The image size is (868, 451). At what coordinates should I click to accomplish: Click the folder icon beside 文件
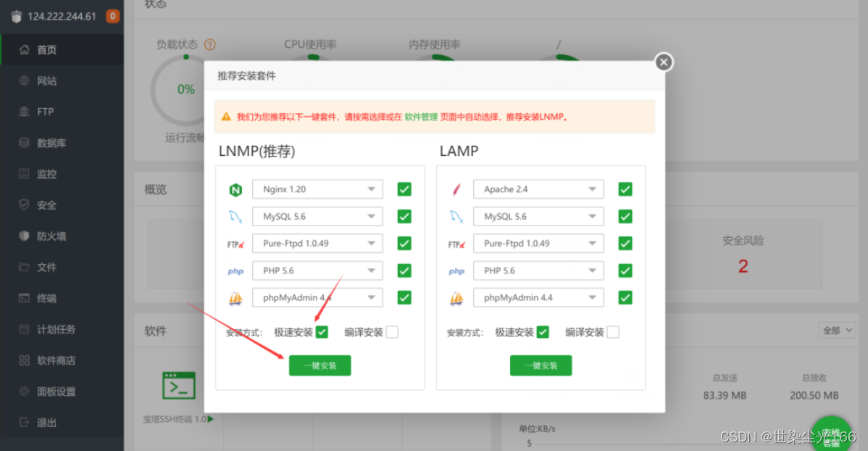pyautogui.click(x=24, y=267)
